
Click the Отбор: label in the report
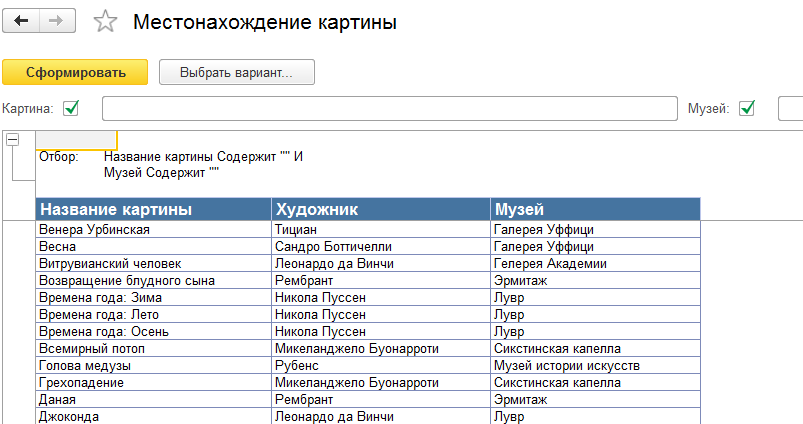59,157
